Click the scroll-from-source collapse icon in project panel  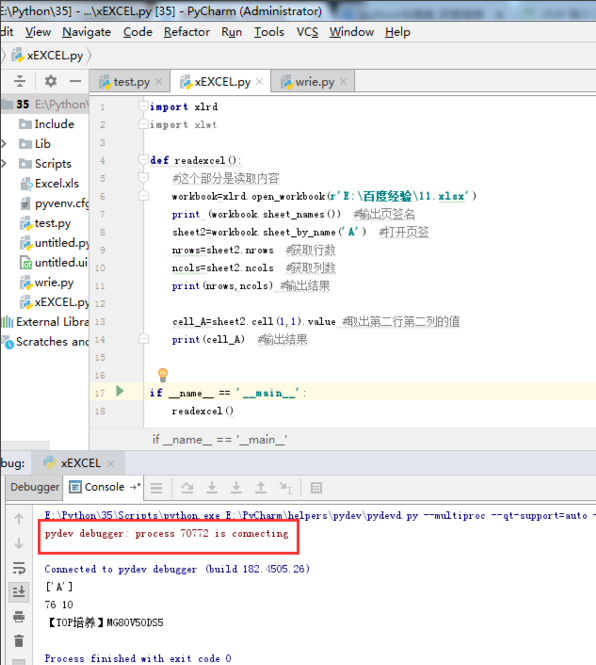point(20,81)
